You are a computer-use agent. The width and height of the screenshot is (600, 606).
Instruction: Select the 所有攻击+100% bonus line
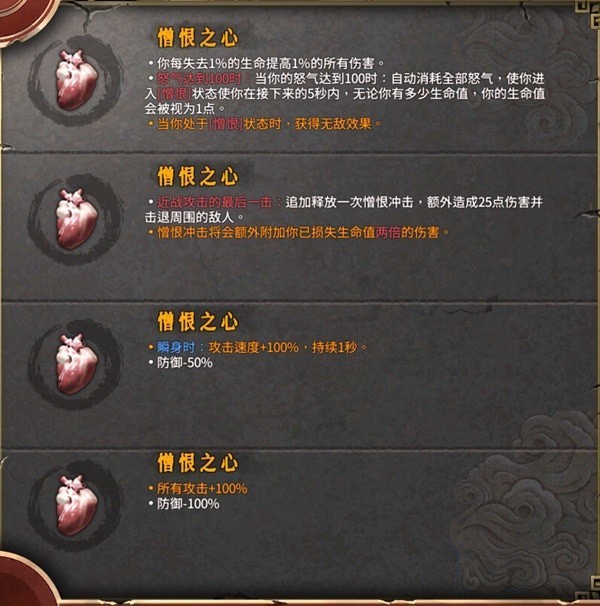198,489
